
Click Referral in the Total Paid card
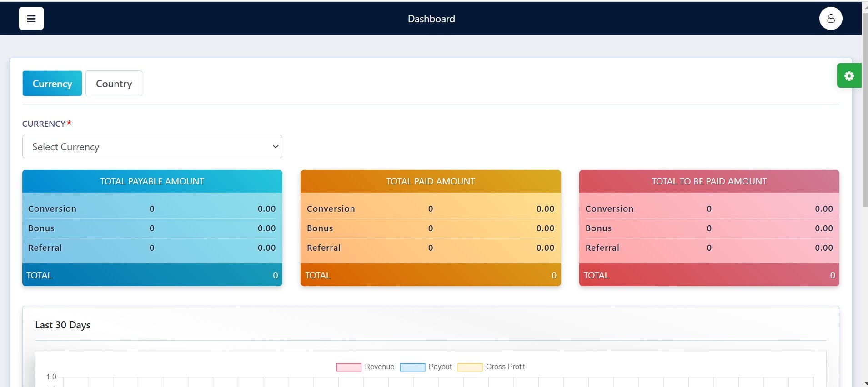(324, 248)
